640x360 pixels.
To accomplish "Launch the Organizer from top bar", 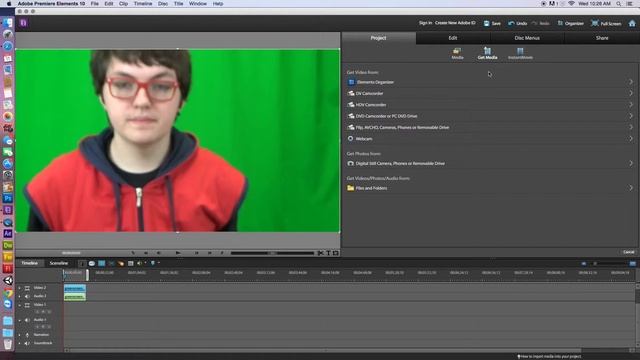I will (x=570, y=24).
